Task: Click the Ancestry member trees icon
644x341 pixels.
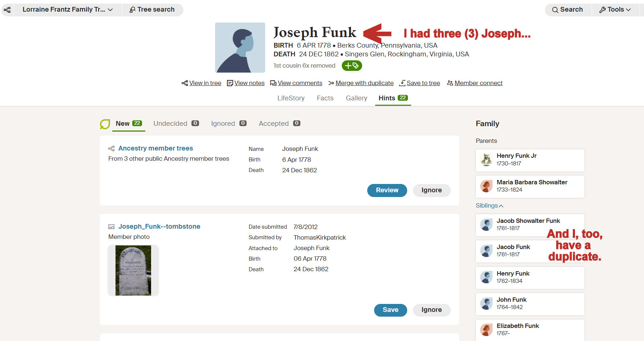Action: pyautogui.click(x=111, y=149)
